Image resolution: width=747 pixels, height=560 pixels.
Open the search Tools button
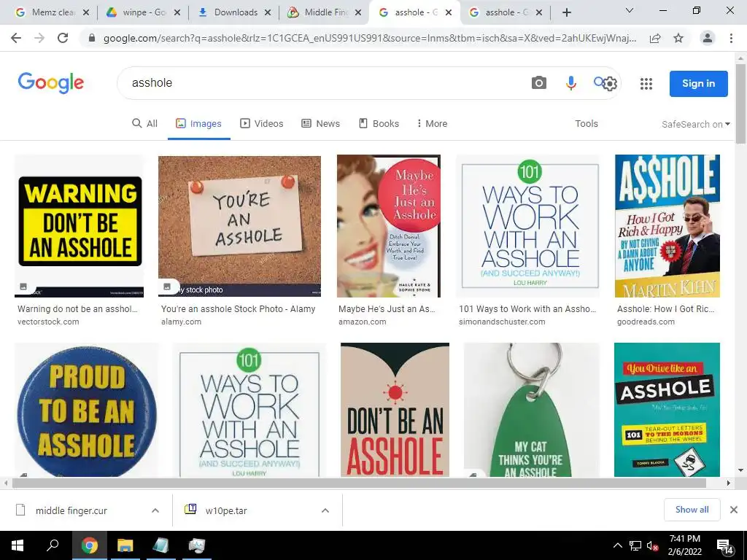click(586, 123)
